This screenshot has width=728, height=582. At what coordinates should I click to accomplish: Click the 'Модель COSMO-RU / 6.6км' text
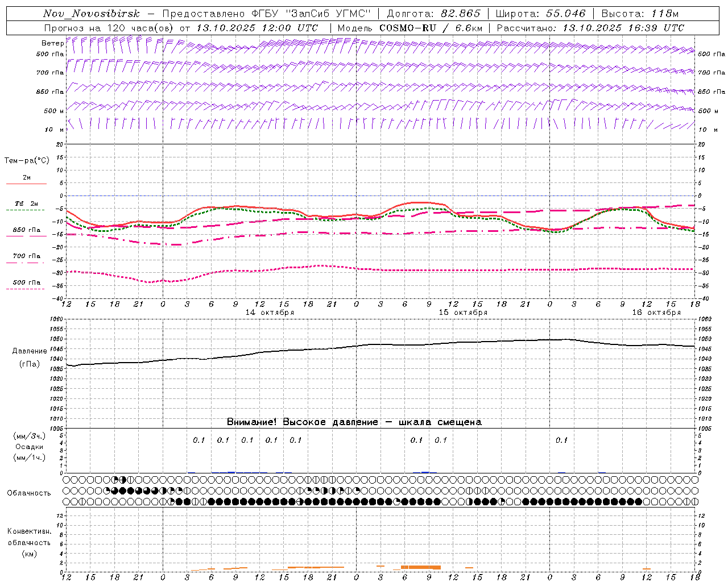click(410, 28)
